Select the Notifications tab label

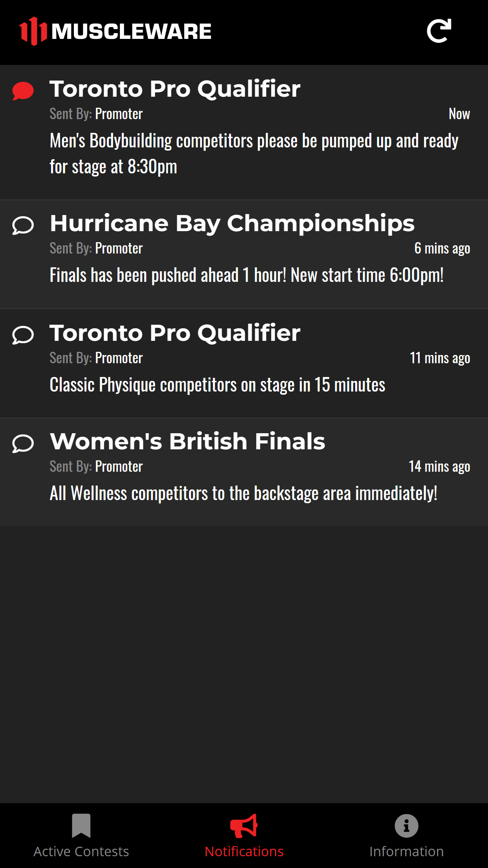click(244, 851)
